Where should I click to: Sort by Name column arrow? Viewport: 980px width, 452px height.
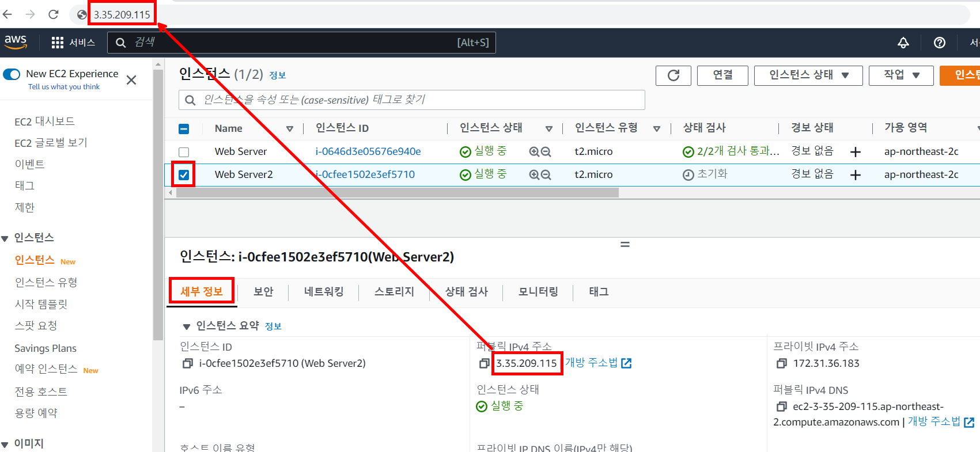coord(290,129)
